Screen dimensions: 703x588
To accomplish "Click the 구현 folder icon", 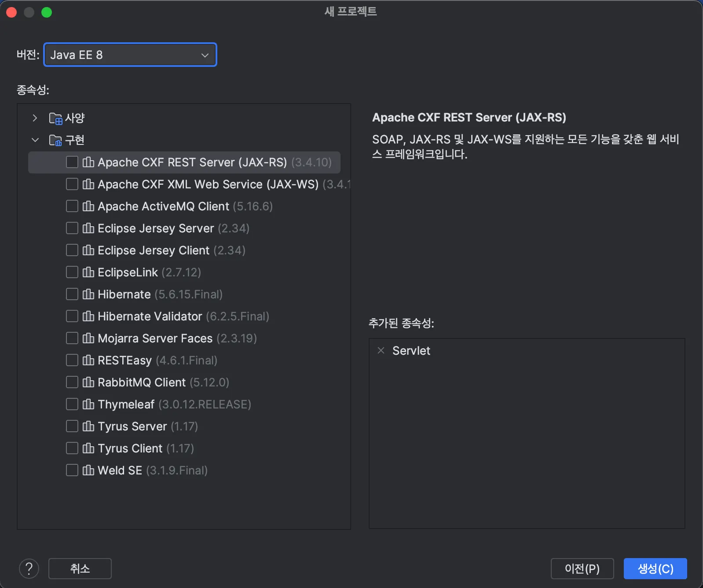I will point(55,140).
